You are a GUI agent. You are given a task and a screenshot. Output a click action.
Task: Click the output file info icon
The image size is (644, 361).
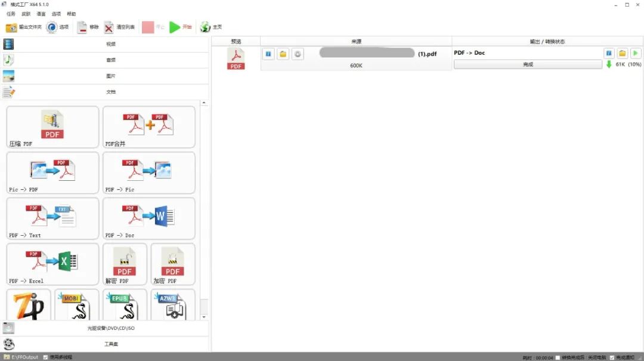coord(609,53)
